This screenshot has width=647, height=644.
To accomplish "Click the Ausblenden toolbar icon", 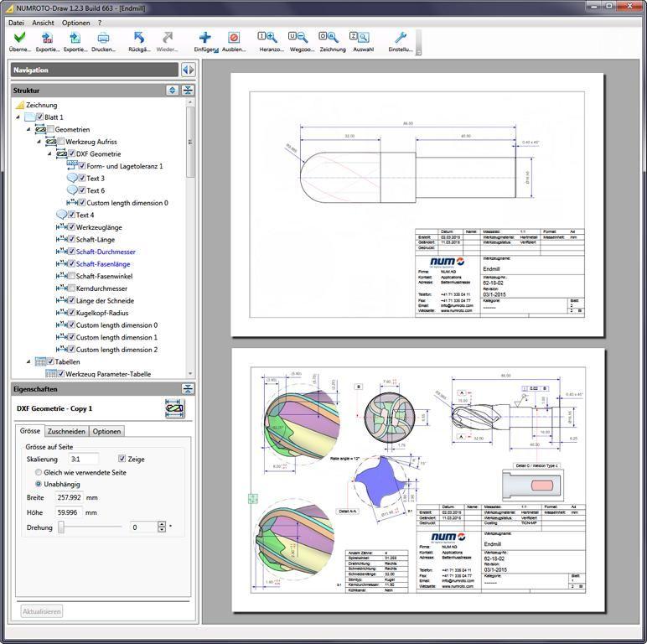I will tap(234, 38).
